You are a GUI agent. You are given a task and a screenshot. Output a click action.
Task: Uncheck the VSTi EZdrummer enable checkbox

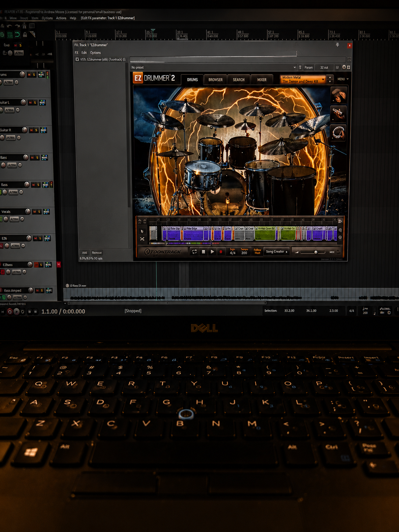77,60
